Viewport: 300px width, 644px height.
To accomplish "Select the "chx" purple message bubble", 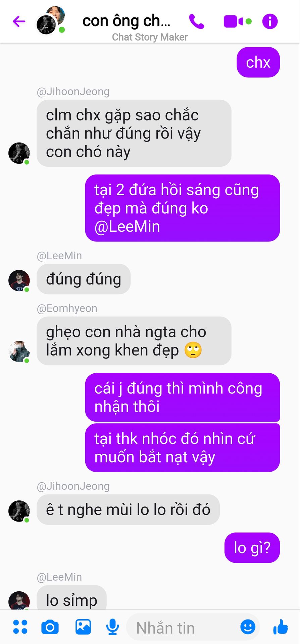I will point(258,62).
